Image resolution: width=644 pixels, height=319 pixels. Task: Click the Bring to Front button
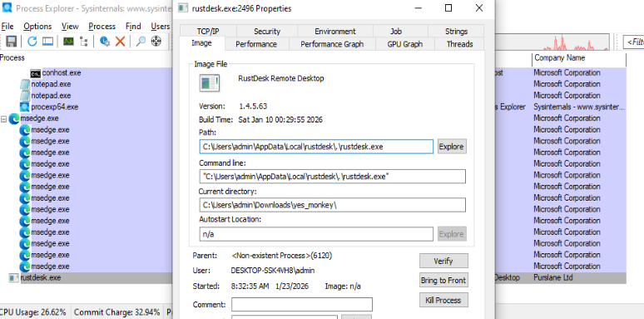tap(443, 281)
